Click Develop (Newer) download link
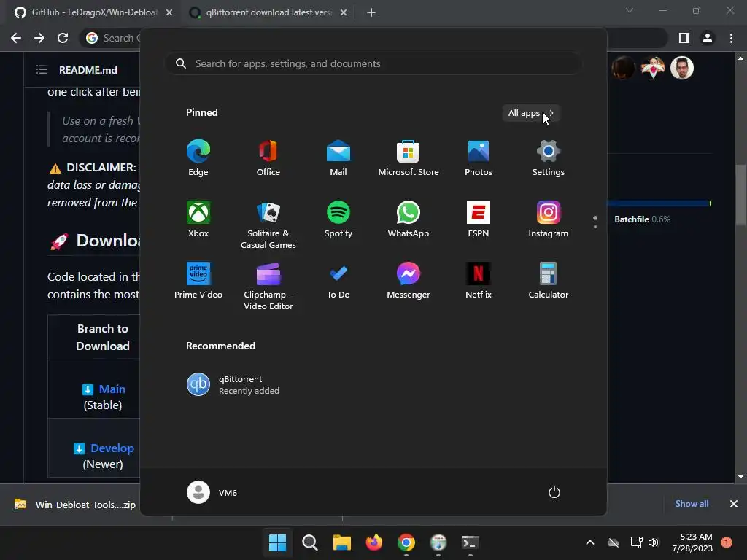 (112, 448)
